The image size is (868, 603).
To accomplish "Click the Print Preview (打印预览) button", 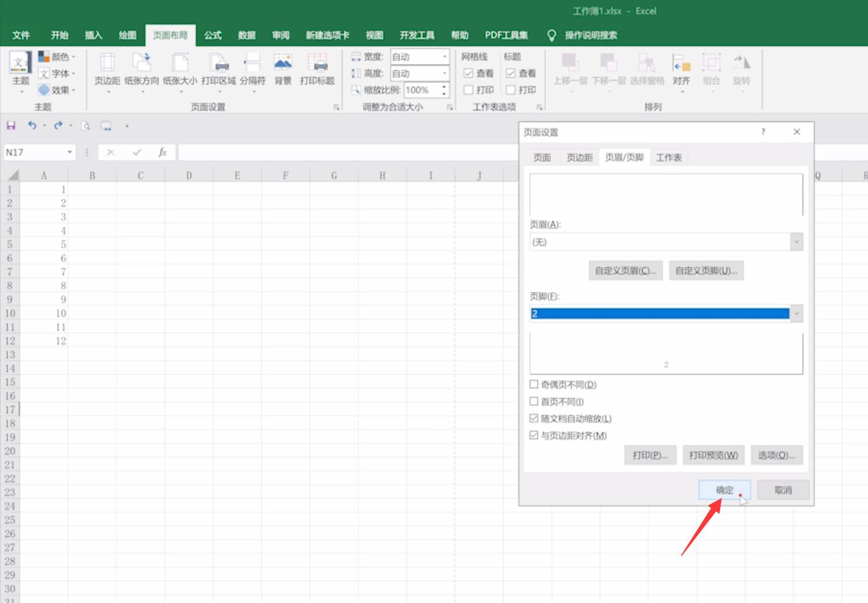I will pyautogui.click(x=714, y=455).
